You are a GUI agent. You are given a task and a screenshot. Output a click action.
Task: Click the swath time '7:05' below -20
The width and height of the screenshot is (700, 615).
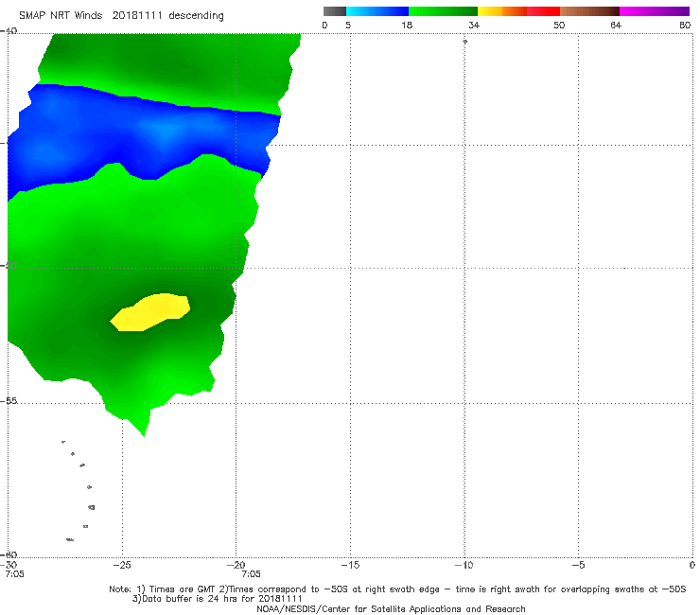point(251,574)
